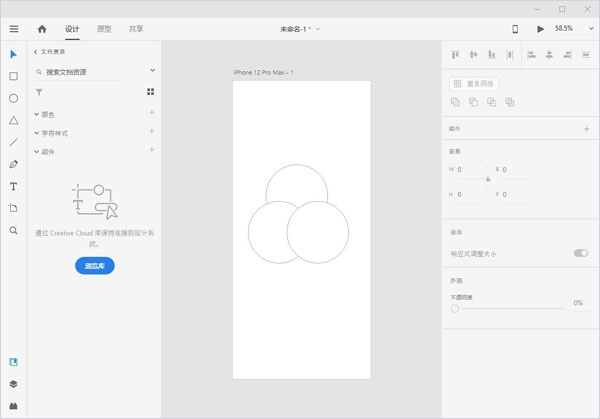
Task: Add a new color asset
Action: [x=152, y=112]
